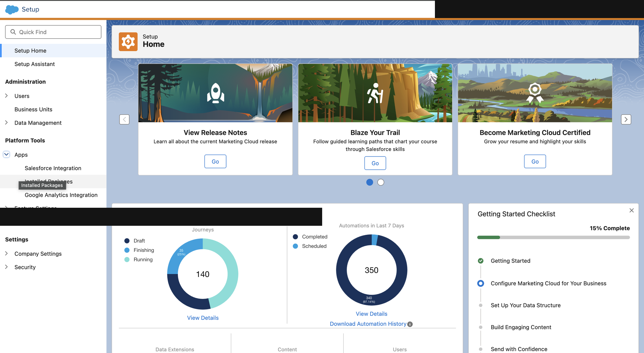
Task: Toggle the Running legend item in Journeys chart
Action: (x=139, y=260)
